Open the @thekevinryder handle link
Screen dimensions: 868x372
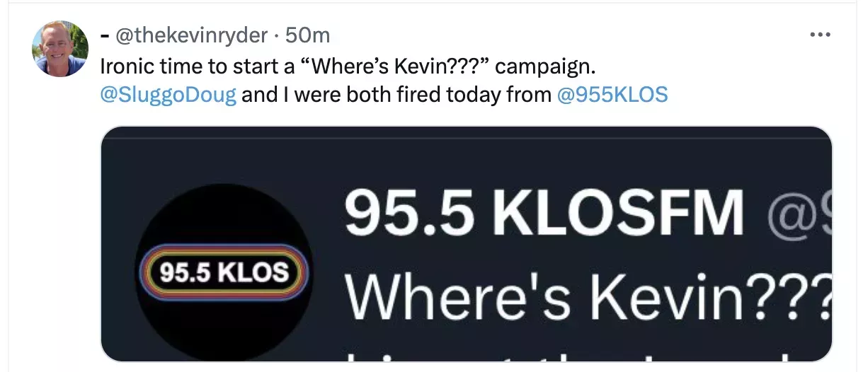[x=192, y=35]
